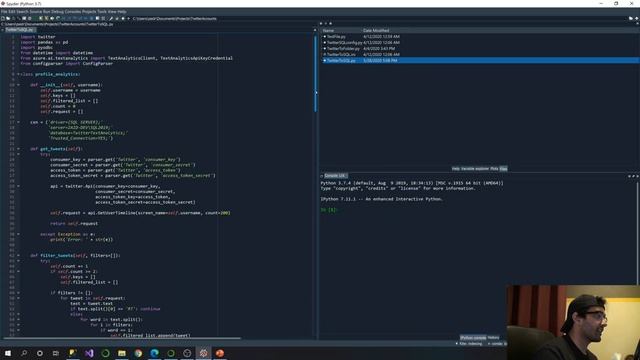Collapse the api = twitter.Api fold arrow
The image size is (640, 360).
pos(18,186)
